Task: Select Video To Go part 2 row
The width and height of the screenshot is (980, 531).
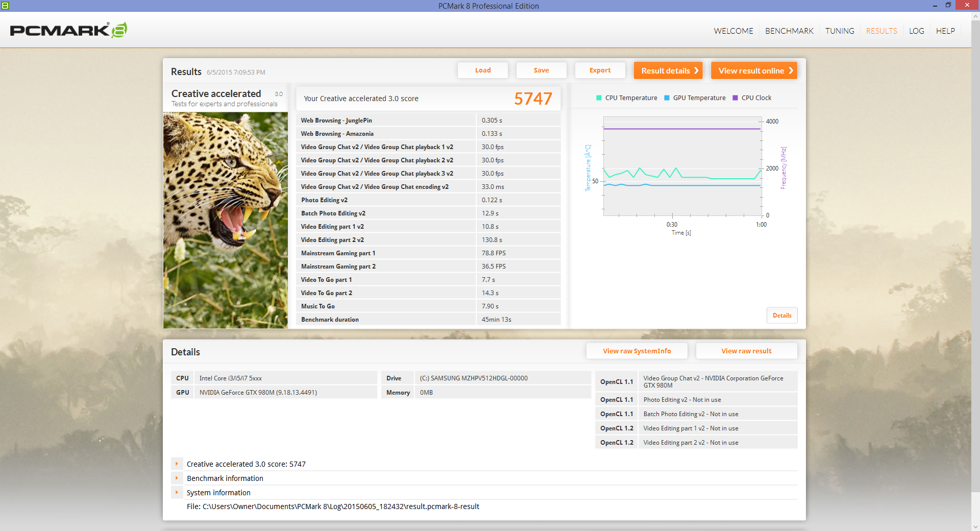Action: click(428, 293)
